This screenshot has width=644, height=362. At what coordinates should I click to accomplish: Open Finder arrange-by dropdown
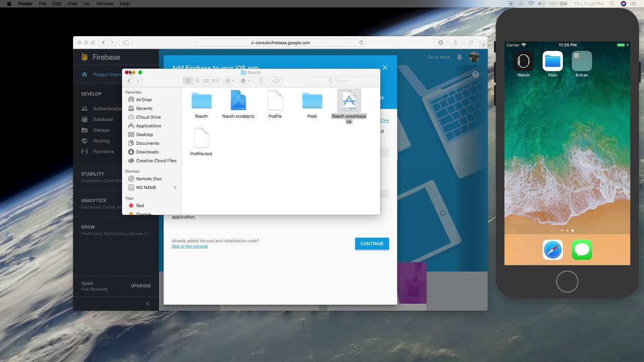(229, 80)
